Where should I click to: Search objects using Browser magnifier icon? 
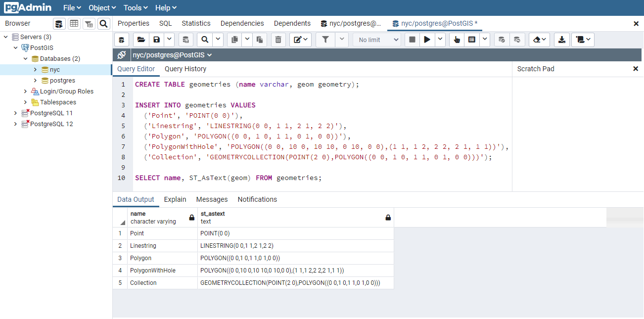103,24
